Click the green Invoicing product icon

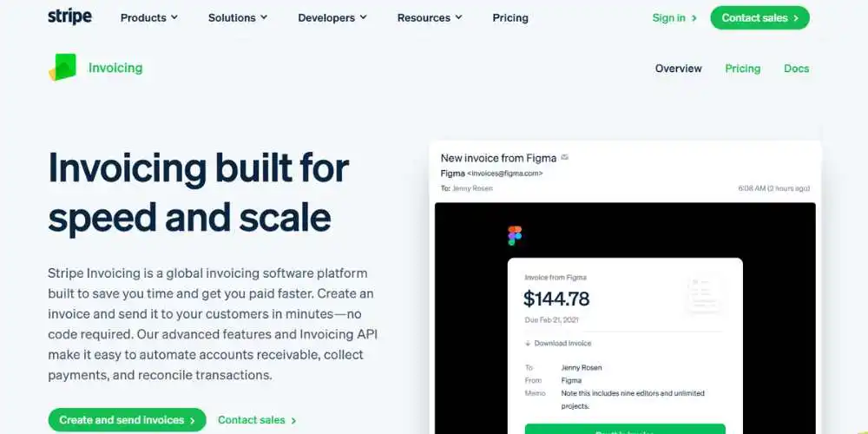(x=62, y=68)
